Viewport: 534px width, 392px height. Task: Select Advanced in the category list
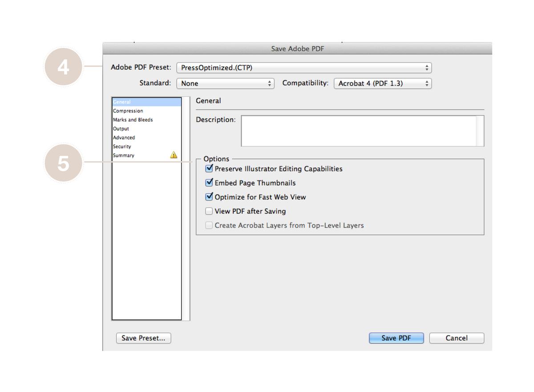(x=147, y=138)
